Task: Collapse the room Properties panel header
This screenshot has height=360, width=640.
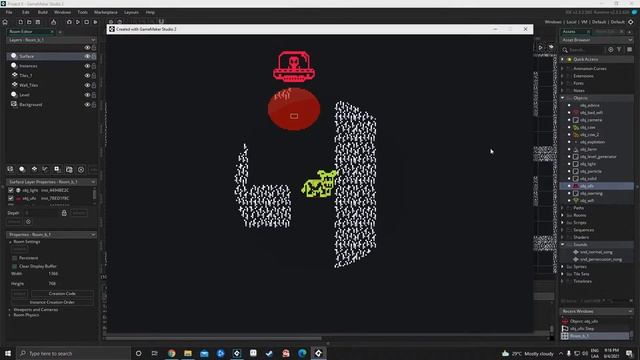Action: click(x=93, y=235)
